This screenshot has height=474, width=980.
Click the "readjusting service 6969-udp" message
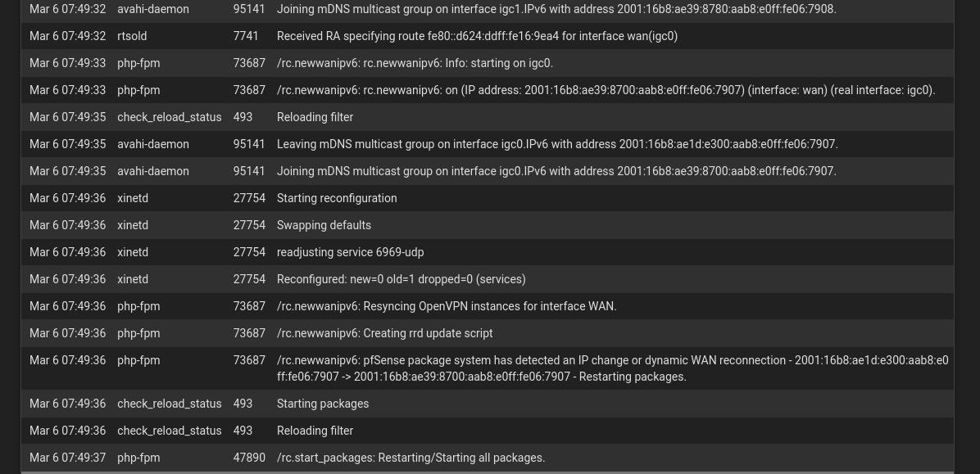pos(350,252)
